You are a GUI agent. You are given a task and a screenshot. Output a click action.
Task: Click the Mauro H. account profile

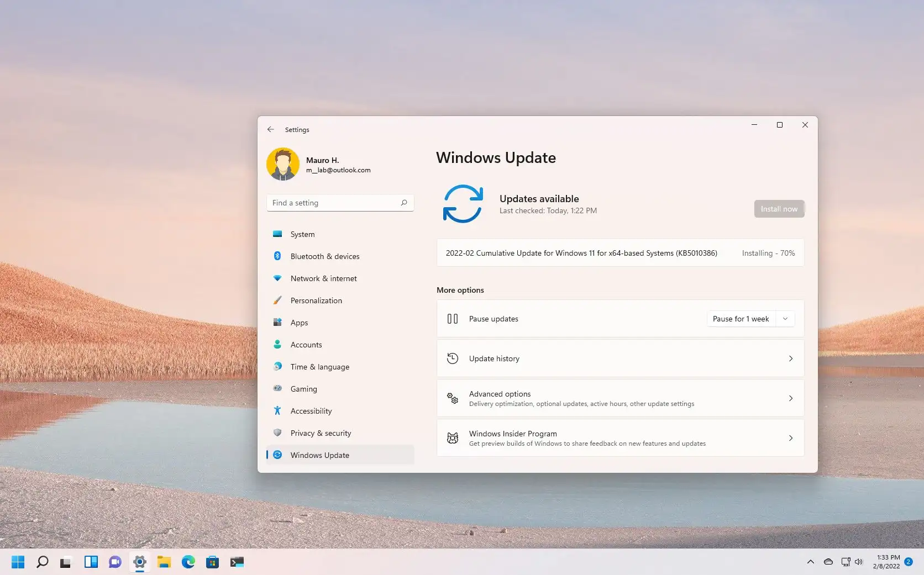[319, 164]
